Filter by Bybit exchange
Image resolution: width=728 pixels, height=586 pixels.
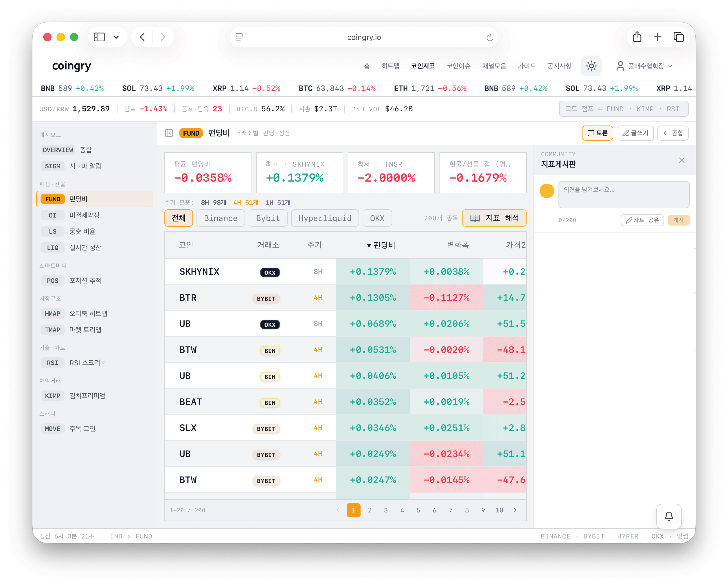[268, 218]
